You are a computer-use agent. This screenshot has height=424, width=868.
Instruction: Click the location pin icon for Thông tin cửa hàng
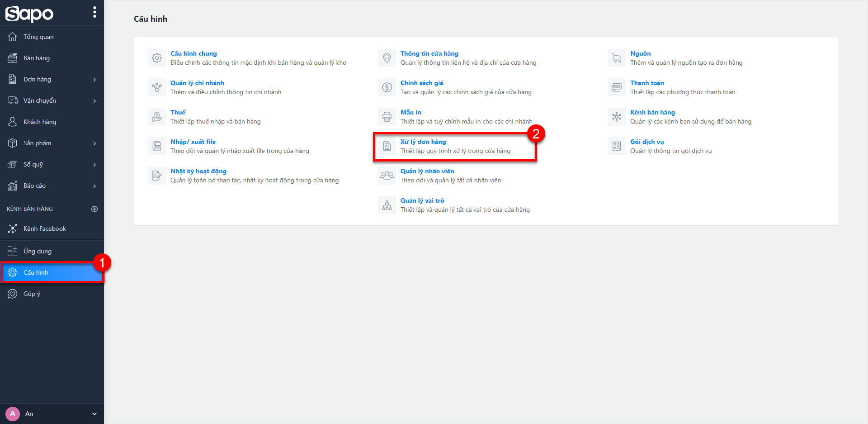tap(387, 58)
